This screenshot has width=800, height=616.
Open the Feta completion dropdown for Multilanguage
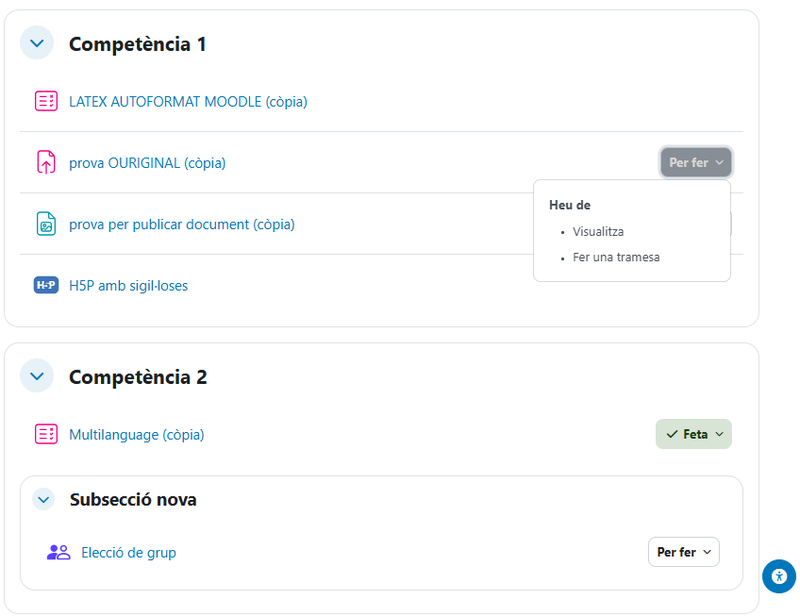pos(694,434)
